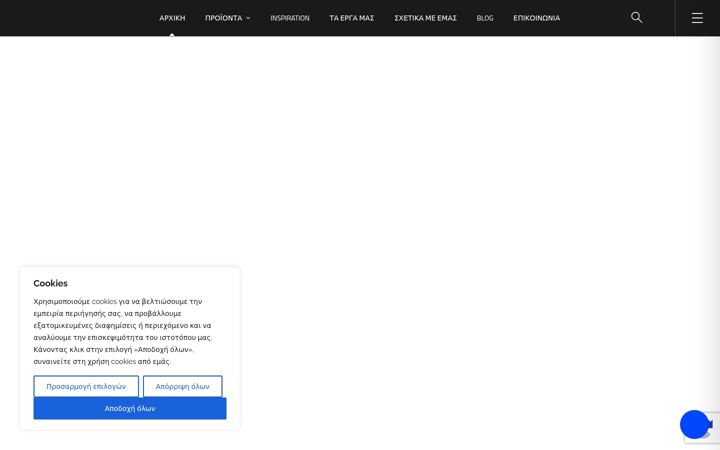Screen dimensions: 720x450
Task: Open the ΕΠΙΚΟΙΝΩΝΙΑ menu item
Action: [536, 18]
